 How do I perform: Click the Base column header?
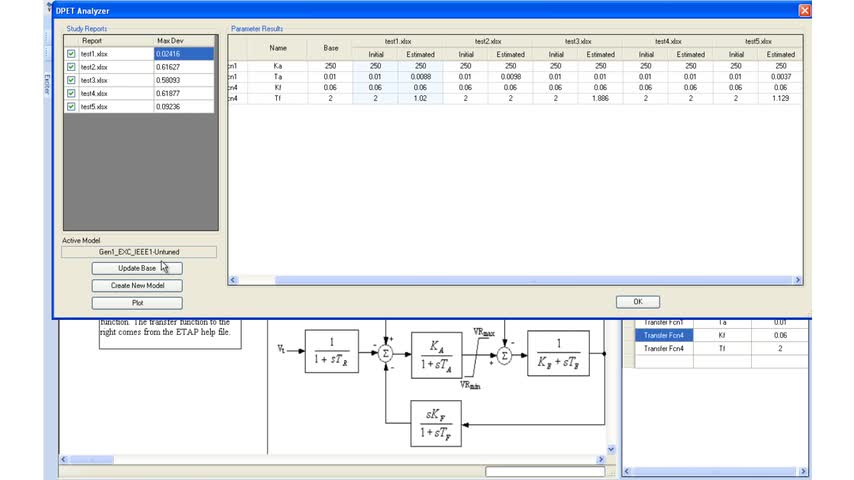click(x=331, y=48)
